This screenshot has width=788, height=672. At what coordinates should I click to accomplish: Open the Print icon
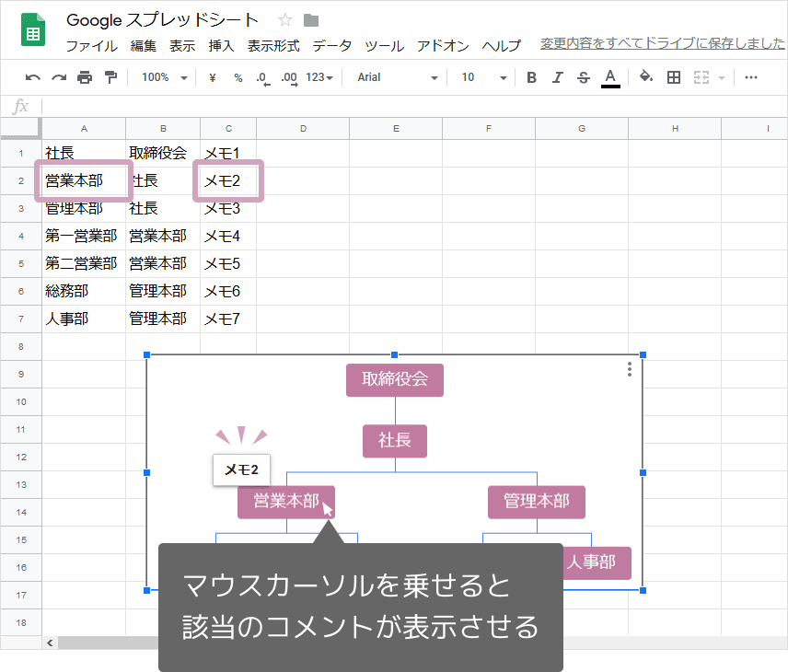pyautogui.click(x=83, y=77)
